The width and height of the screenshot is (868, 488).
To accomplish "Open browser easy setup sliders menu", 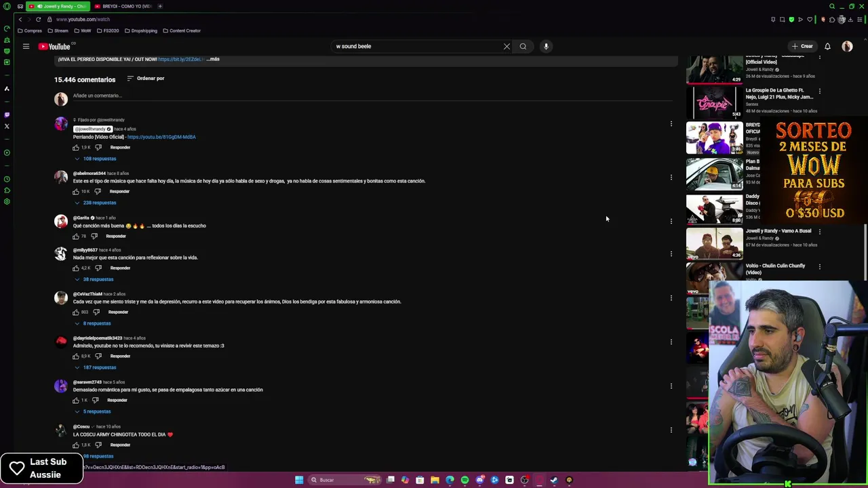I will pos(859,19).
